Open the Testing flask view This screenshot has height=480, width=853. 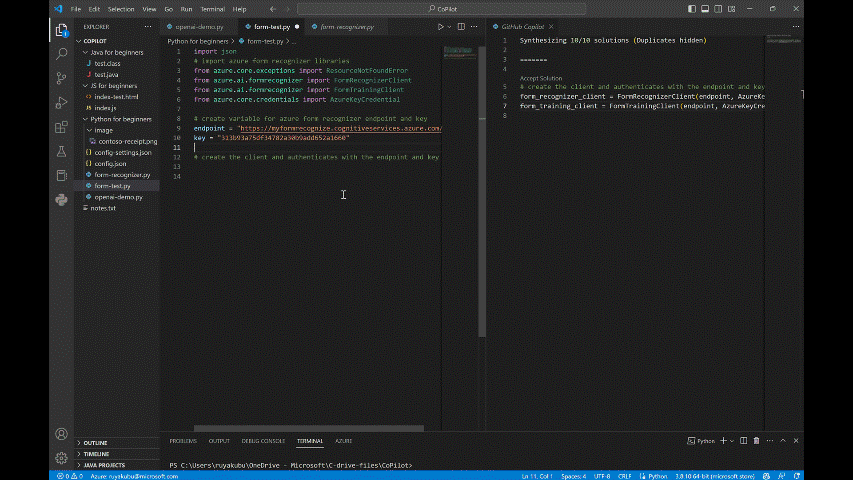coord(61,151)
